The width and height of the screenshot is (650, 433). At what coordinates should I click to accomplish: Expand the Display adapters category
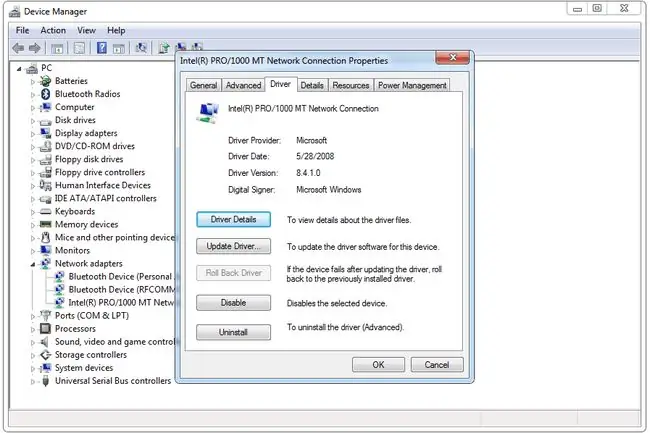click(33, 134)
